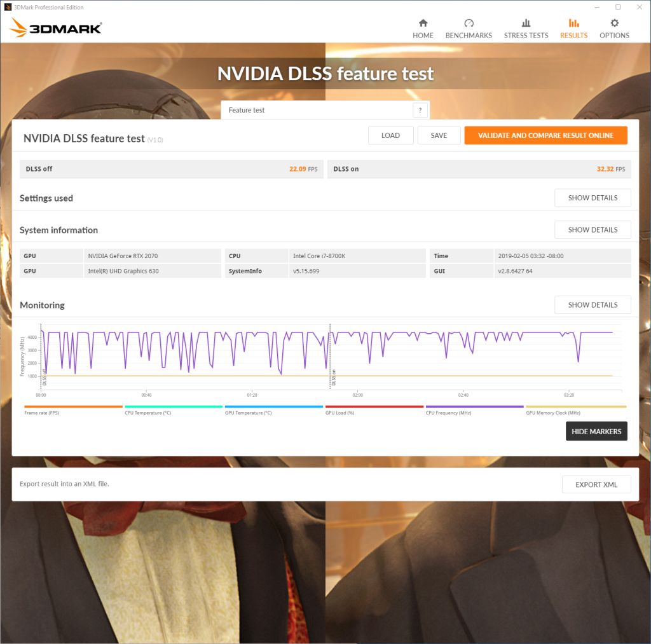The height and width of the screenshot is (644, 651).
Task: Click the Export result into an XML file text
Action: pos(64,484)
